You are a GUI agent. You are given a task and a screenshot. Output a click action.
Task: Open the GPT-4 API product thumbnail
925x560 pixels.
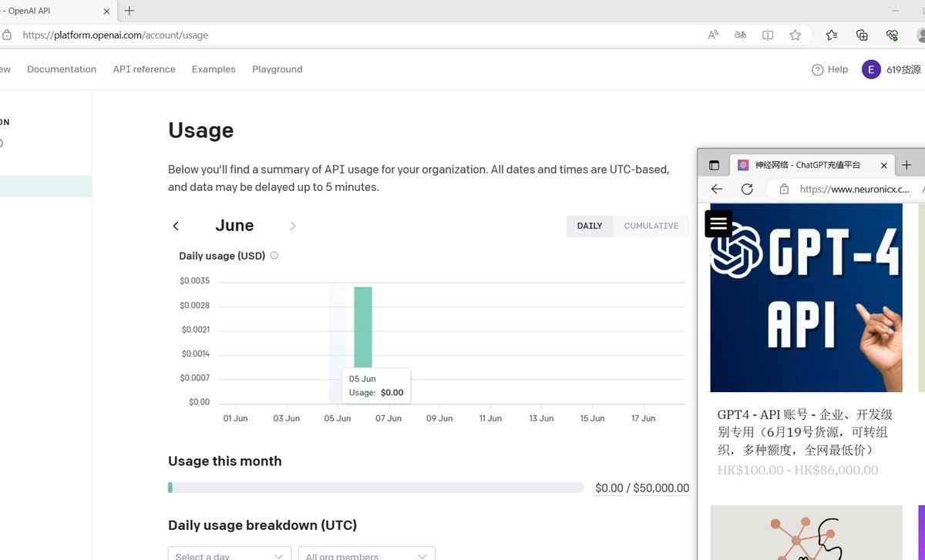point(806,298)
